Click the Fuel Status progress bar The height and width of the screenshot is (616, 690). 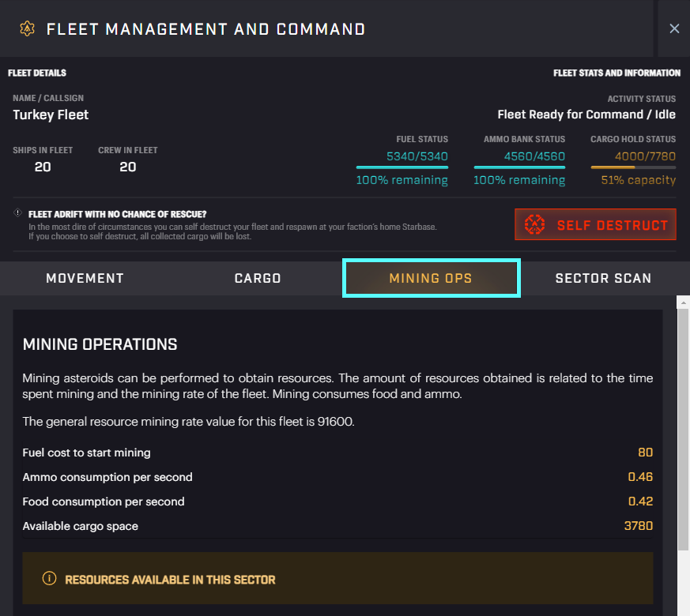(402, 167)
